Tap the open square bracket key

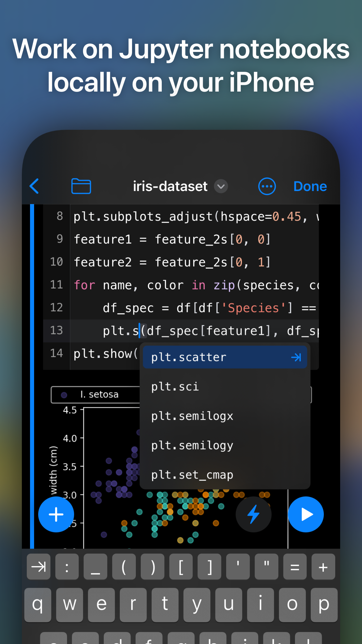[181, 567]
